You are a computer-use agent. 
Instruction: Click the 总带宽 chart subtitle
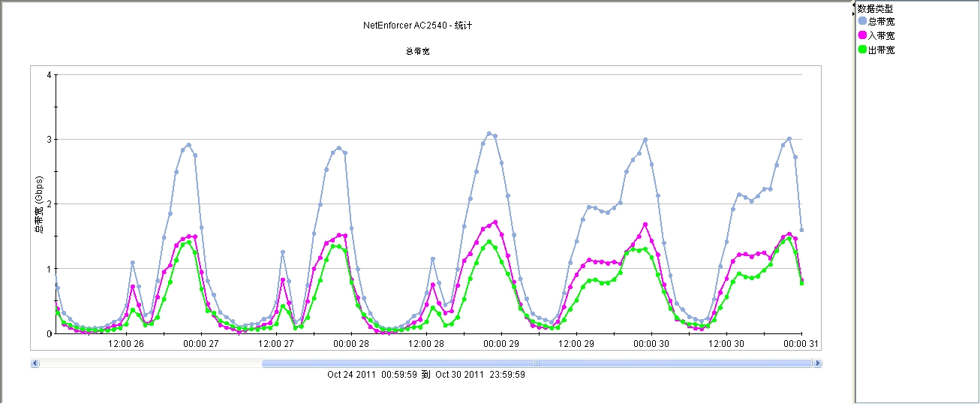coord(417,52)
